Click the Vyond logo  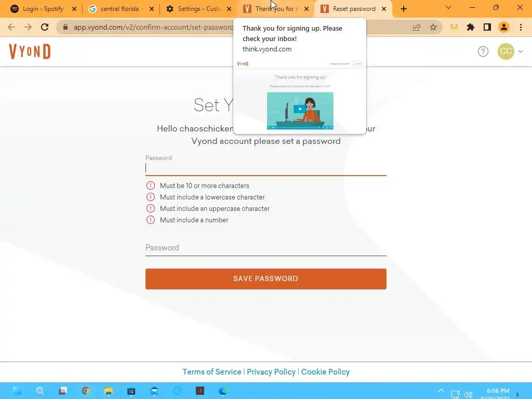point(30,51)
